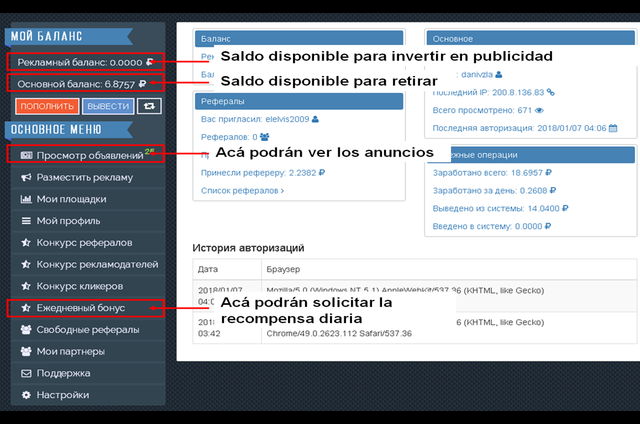640x424 pixels.
Task: Click Основной баланс: 6.8757 text
Action: click(76, 84)
